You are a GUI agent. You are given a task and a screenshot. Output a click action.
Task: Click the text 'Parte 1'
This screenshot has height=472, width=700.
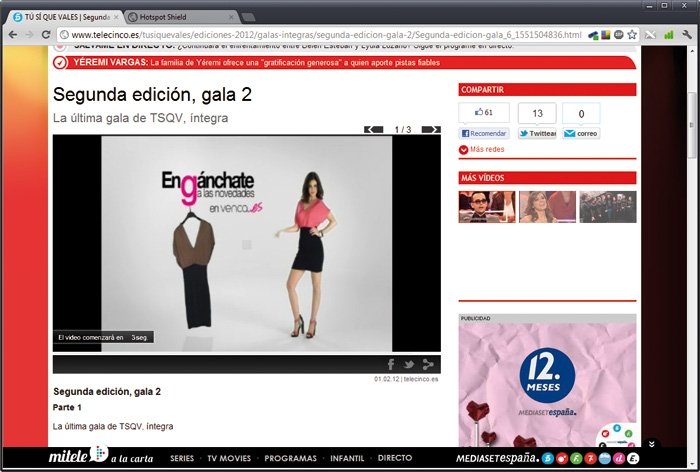(67, 407)
